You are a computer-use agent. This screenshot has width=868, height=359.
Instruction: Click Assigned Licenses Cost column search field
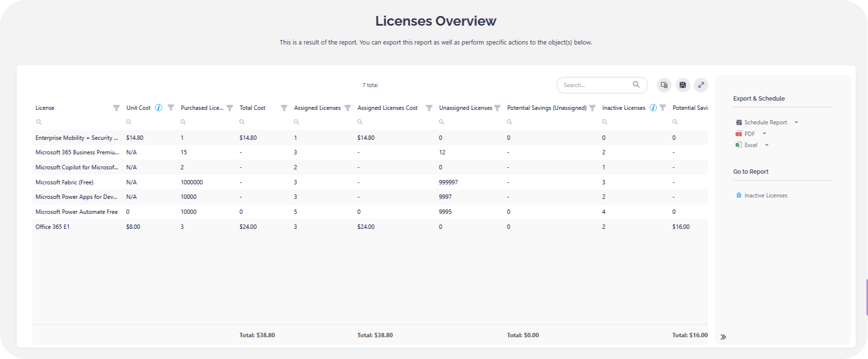395,122
